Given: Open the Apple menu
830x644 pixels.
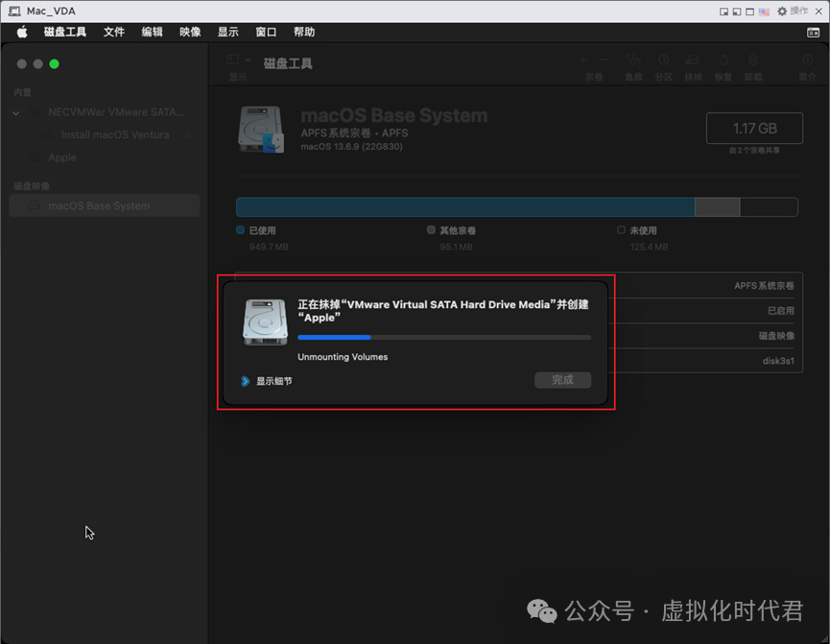Looking at the screenshot, I should pos(22,33).
